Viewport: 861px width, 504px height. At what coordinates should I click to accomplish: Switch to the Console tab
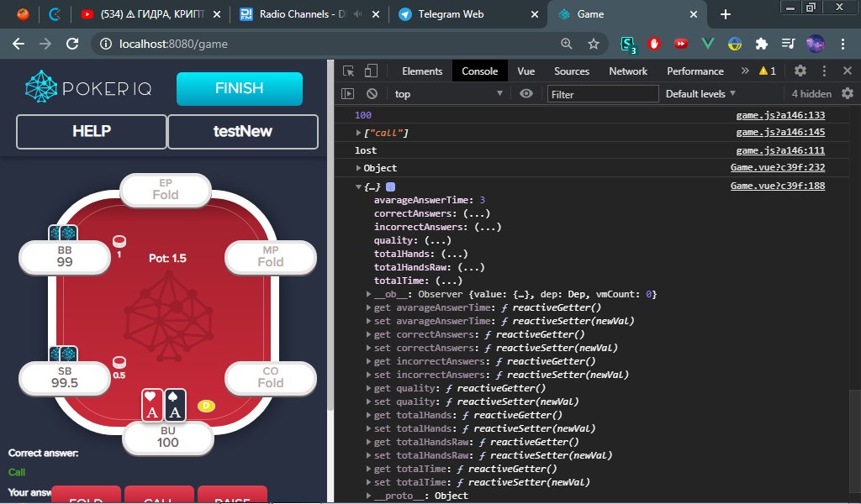(479, 71)
